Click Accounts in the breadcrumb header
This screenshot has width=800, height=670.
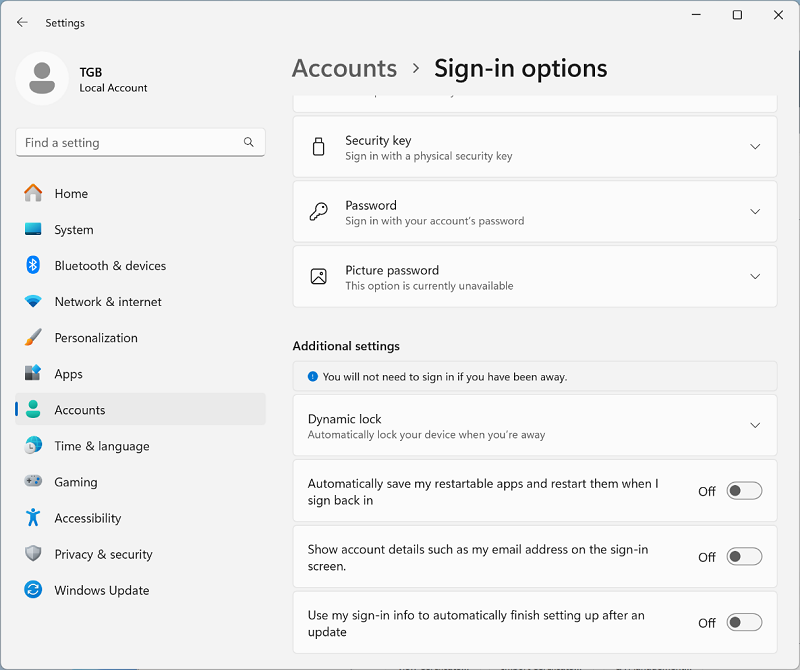point(344,68)
